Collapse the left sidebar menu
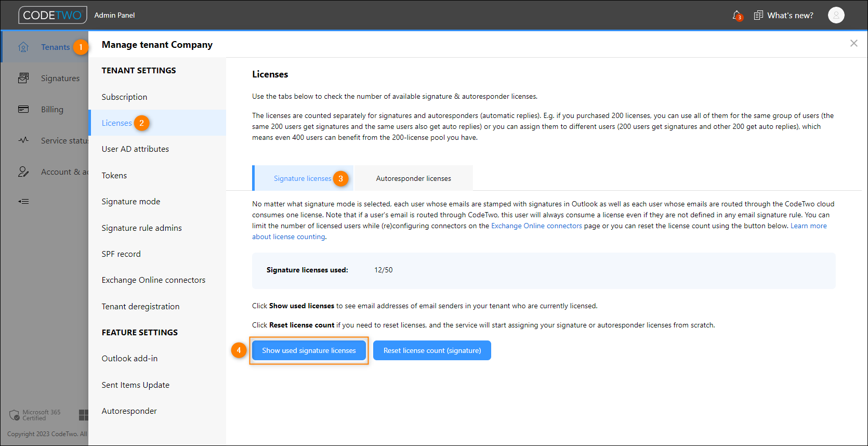This screenshot has height=446, width=868. [23, 201]
